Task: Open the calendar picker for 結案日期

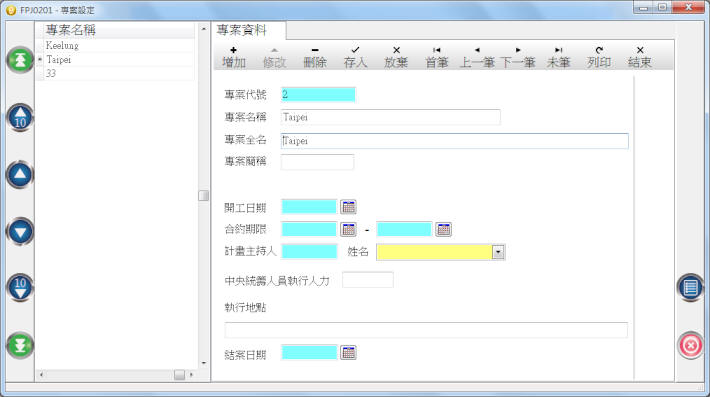Action: 348,353
